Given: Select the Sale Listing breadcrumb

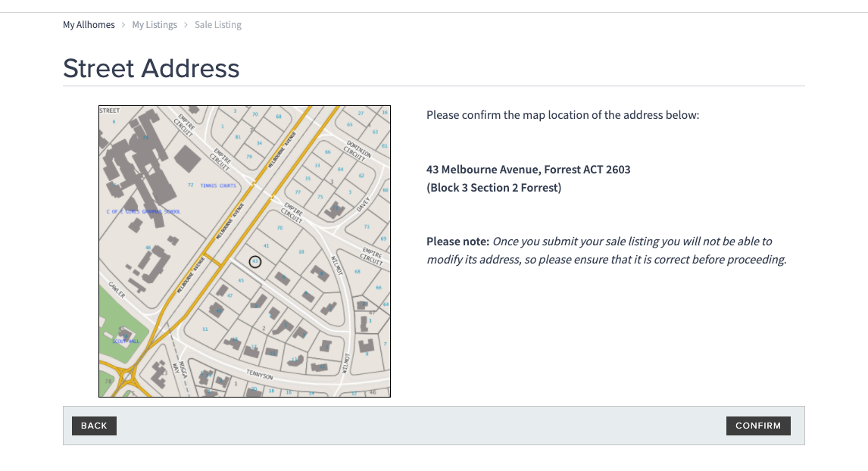Looking at the screenshot, I should [218, 25].
